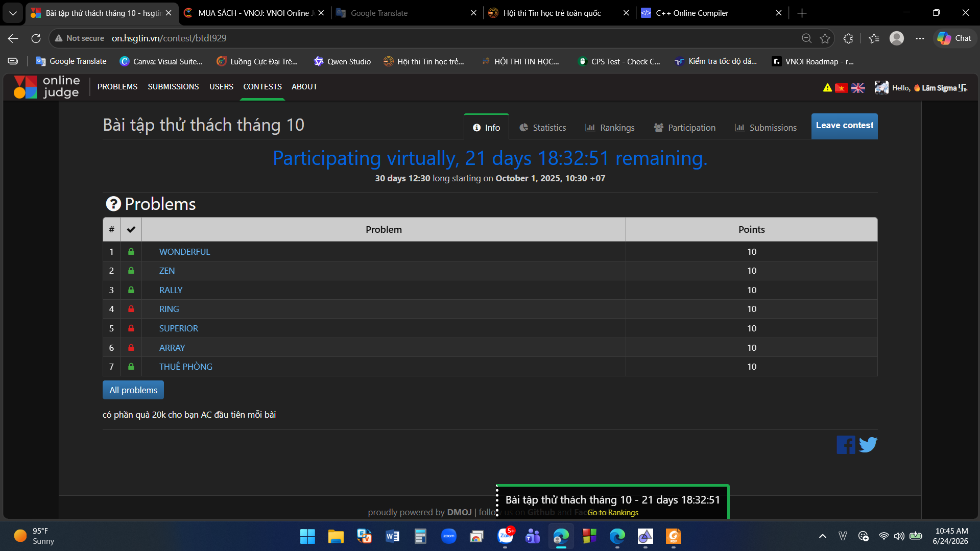Launch Word from taskbar
The width and height of the screenshot is (980, 551).
(392, 536)
